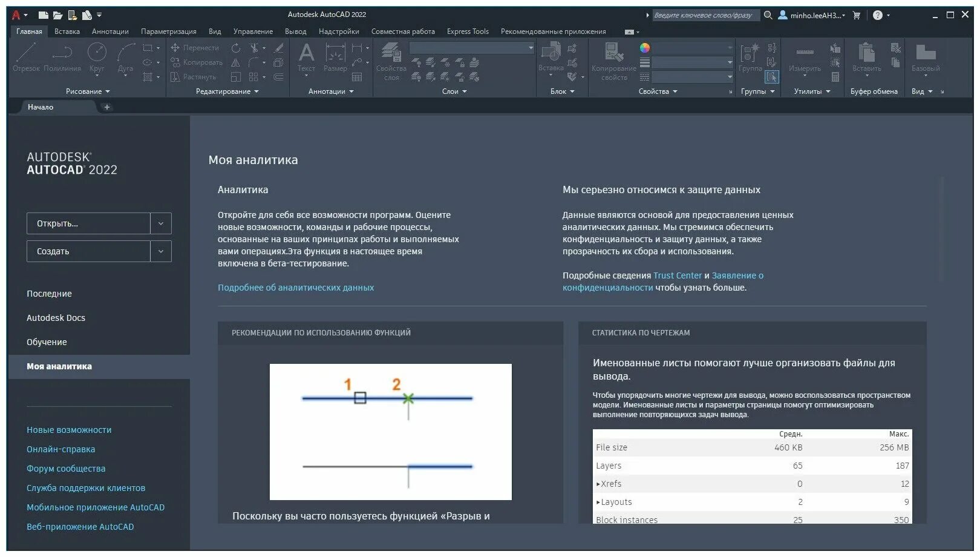Viewport: 980px width, 557px height.
Task: Click the keyword search input field
Action: 705,15
